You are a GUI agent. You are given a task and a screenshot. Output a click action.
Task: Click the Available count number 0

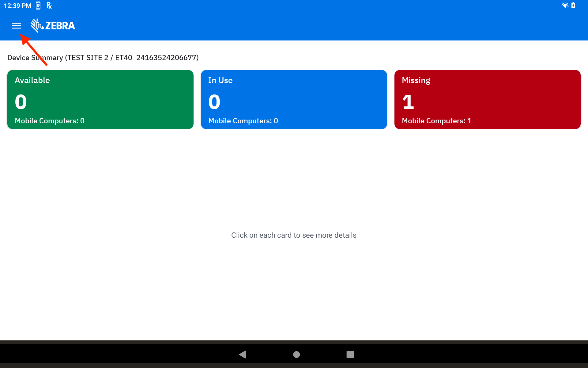point(21,102)
